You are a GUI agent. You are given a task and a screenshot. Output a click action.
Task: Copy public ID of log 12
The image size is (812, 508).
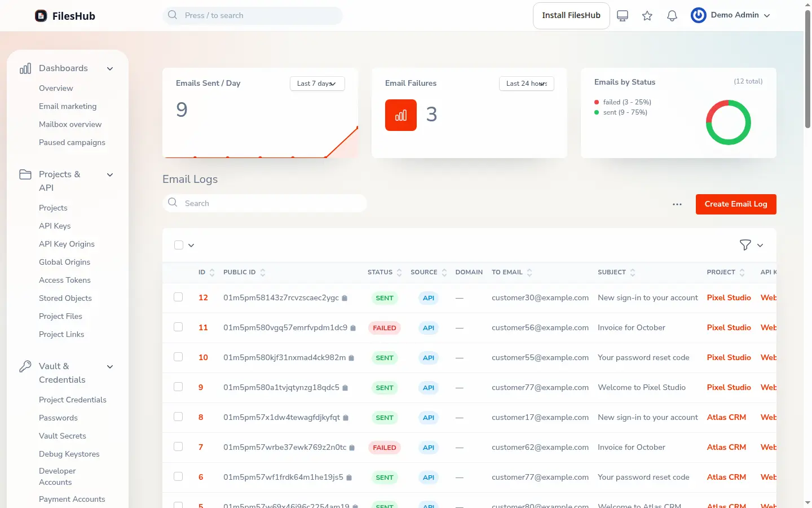point(345,298)
